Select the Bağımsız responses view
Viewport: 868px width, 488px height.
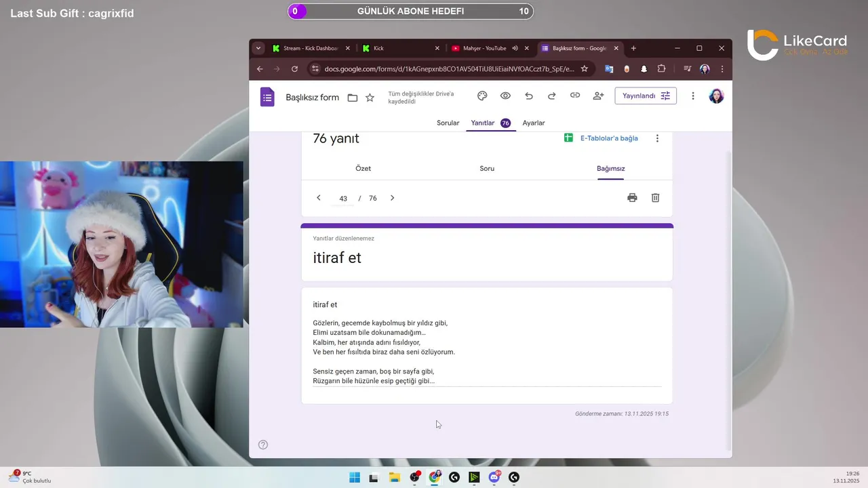611,169
